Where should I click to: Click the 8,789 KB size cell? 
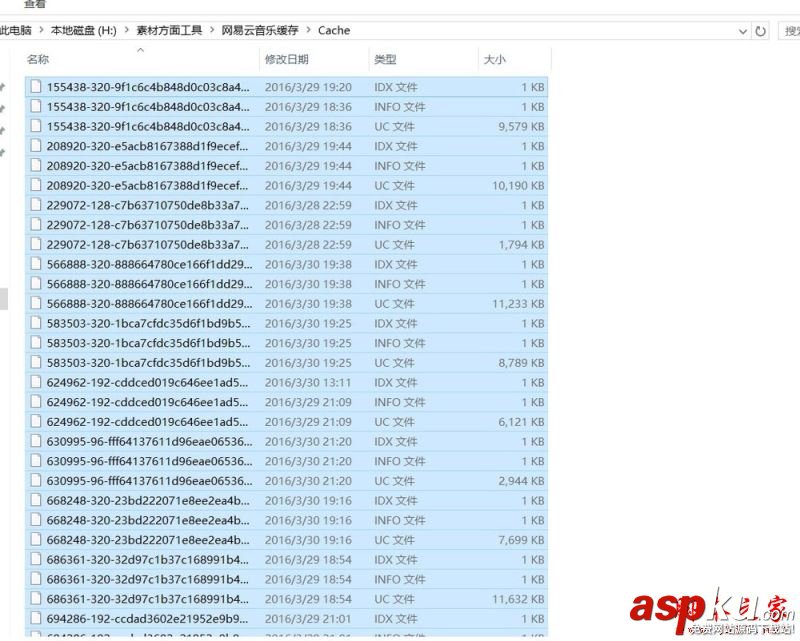click(x=521, y=363)
